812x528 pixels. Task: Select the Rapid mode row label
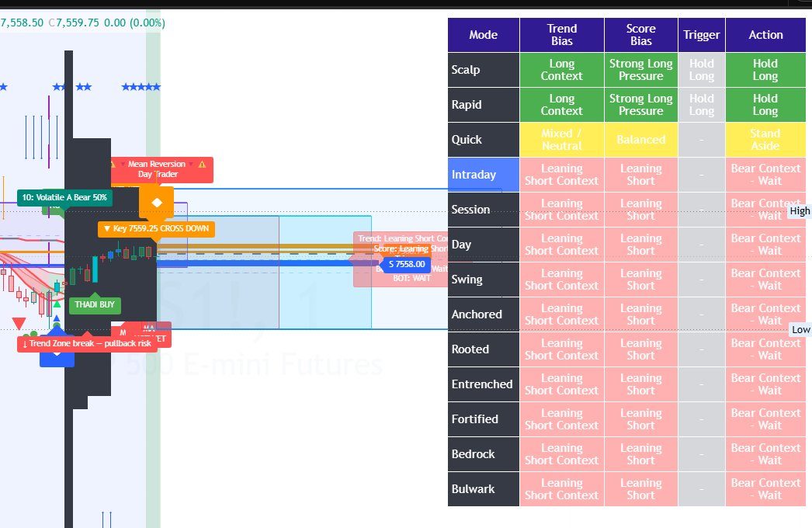(483, 105)
